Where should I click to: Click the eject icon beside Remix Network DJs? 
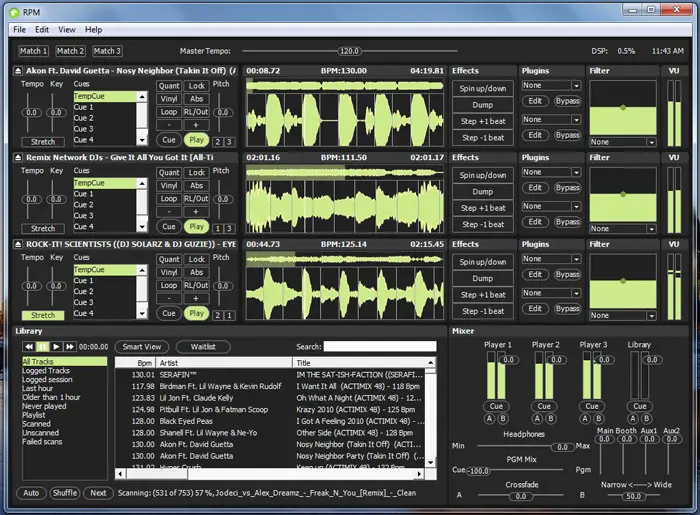coord(19,157)
